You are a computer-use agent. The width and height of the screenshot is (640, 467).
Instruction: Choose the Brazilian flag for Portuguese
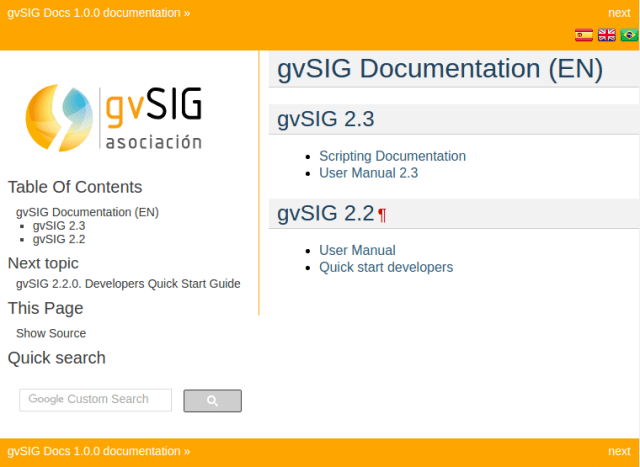tap(629, 35)
